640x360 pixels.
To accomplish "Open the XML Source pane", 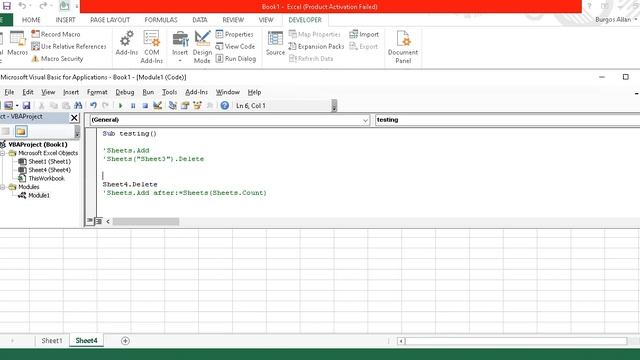I will click(x=276, y=43).
